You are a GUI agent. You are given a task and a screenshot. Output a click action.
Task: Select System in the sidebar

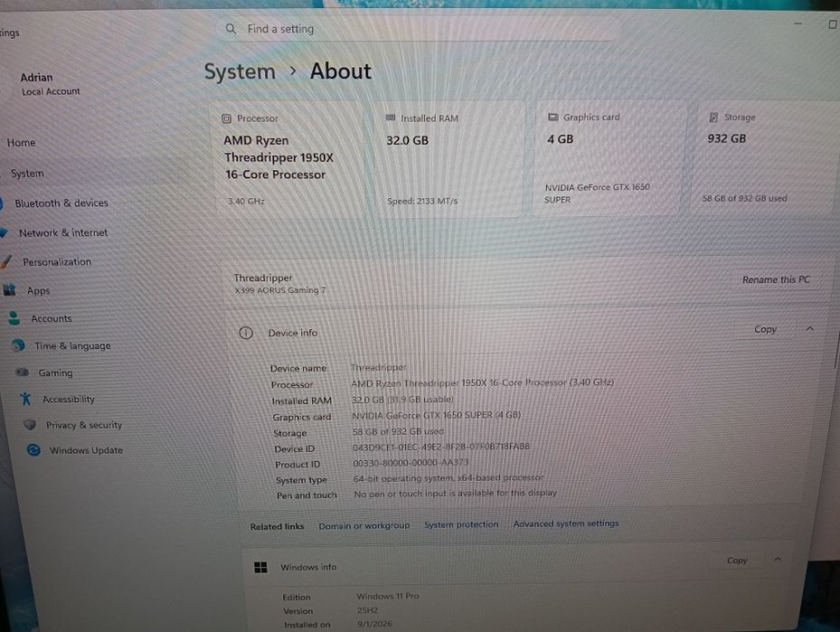pyautogui.click(x=27, y=174)
